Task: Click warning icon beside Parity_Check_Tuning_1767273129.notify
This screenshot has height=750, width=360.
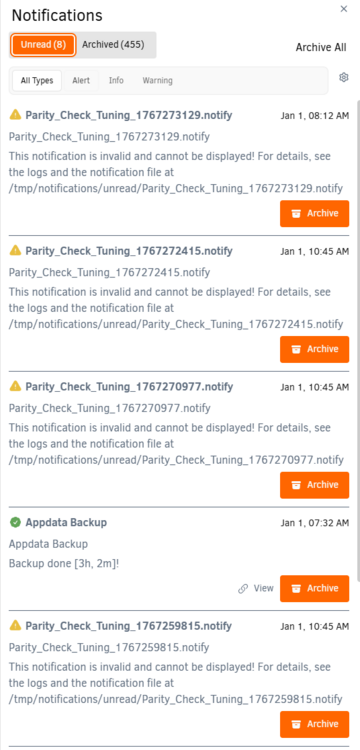Action: pyautogui.click(x=15, y=115)
